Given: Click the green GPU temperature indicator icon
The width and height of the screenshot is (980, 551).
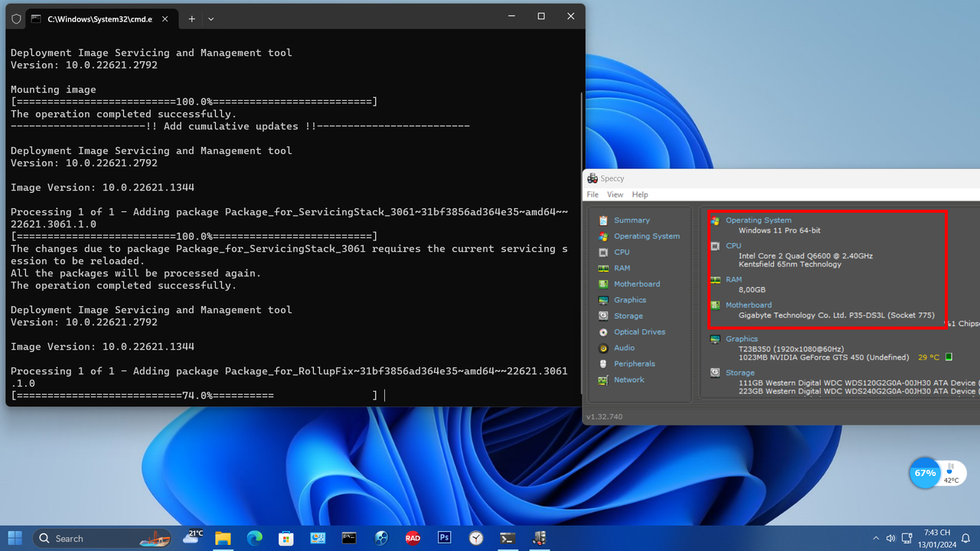Looking at the screenshot, I should pyautogui.click(x=949, y=357).
